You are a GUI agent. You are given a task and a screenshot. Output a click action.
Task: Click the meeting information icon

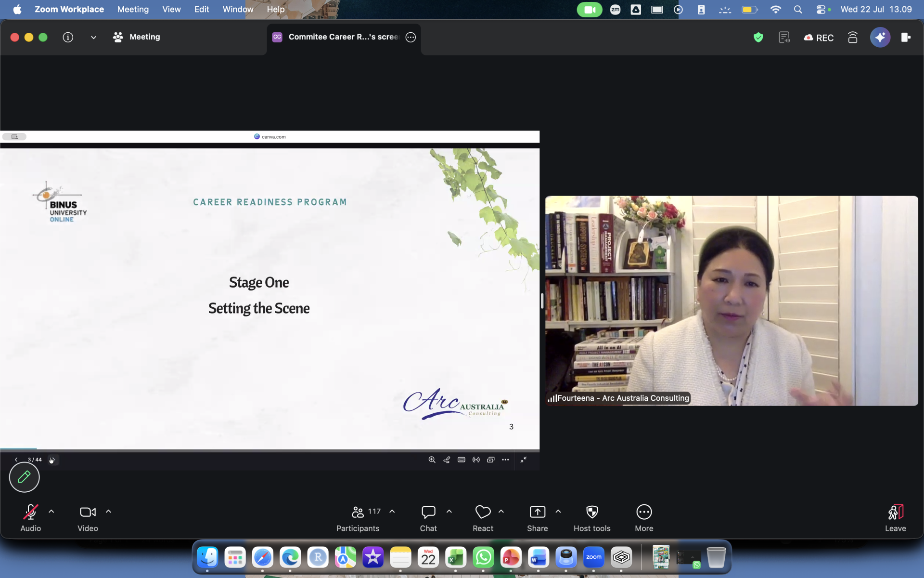pyautogui.click(x=68, y=37)
